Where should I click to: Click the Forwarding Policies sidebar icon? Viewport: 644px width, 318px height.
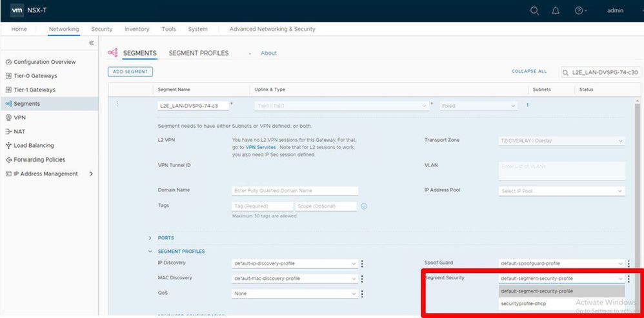8,159
